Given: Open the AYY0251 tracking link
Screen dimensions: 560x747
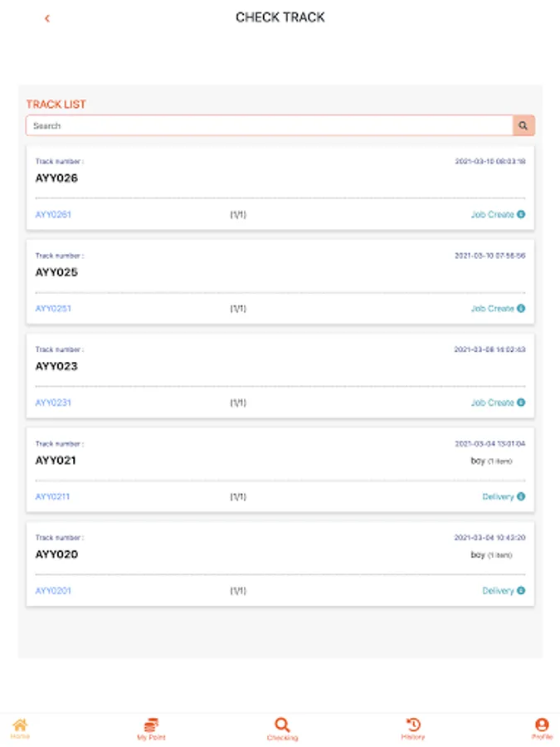Looking at the screenshot, I should 53,309.
